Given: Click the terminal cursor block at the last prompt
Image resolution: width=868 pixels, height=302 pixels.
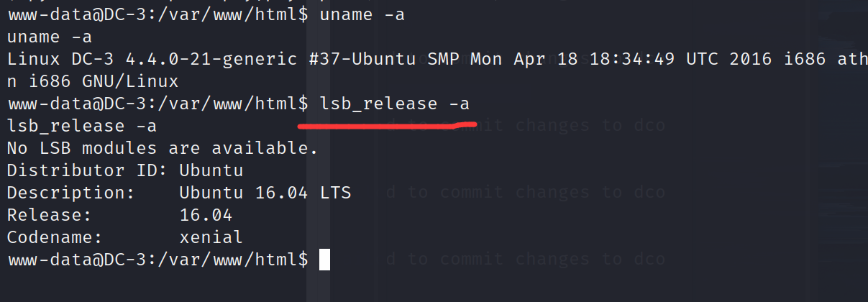Looking at the screenshot, I should [x=324, y=260].
